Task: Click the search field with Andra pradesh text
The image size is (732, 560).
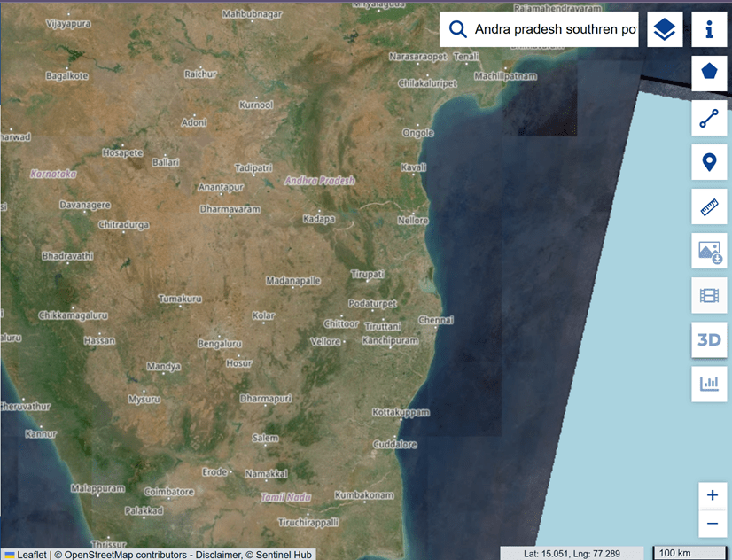Action: pos(555,29)
